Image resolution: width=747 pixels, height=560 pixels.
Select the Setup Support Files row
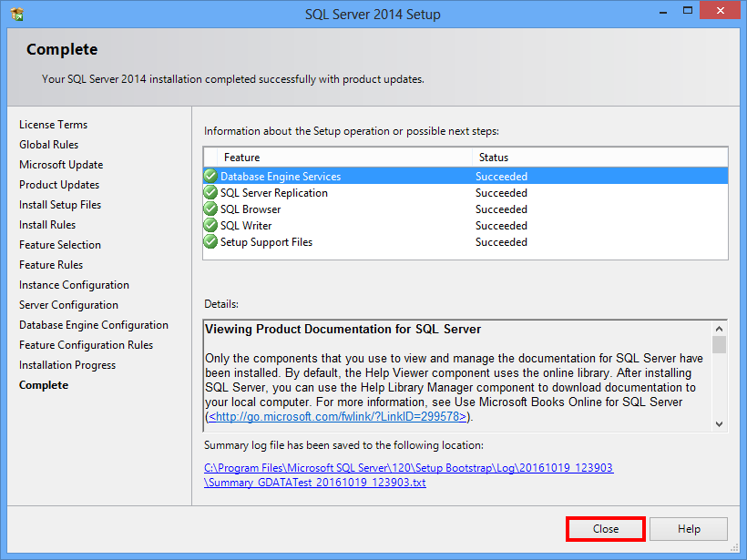click(x=466, y=242)
